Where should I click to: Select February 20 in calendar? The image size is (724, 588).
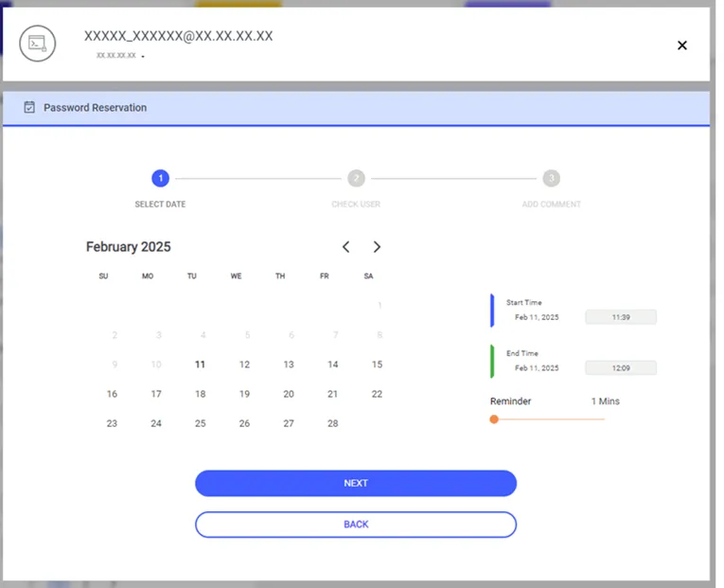(289, 394)
